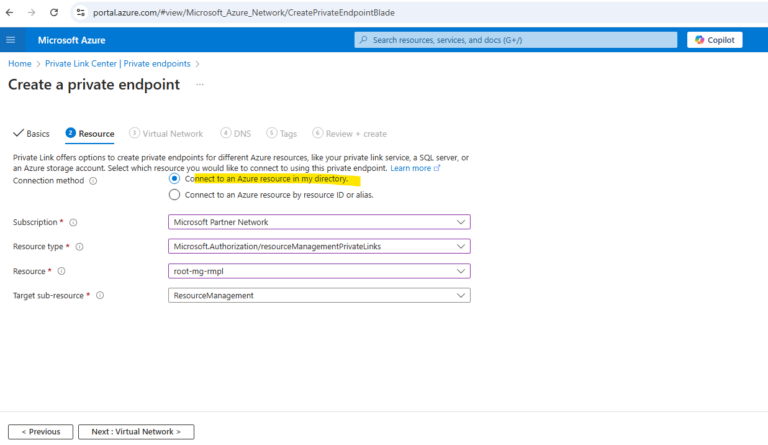Select Connect to an Azure resource in my directory
Image resolution: width=768 pixels, height=445 pixels.
pos(175,179)
